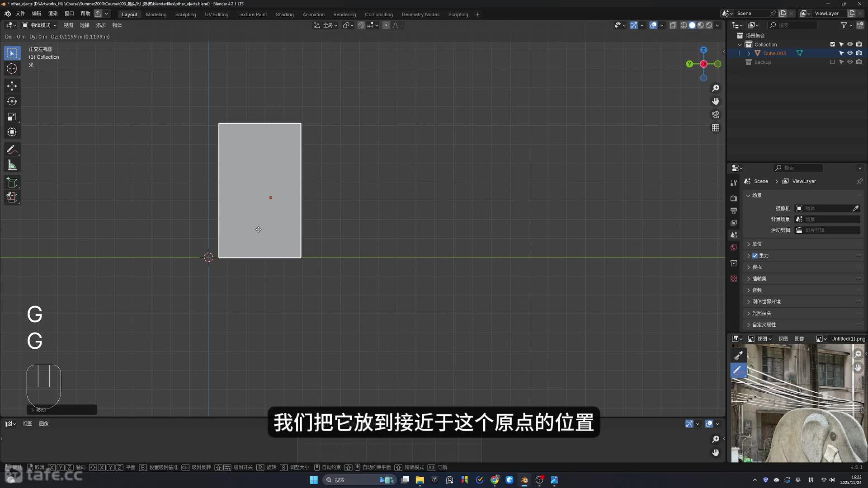The height and width of the screenshot is (488, 868).
Task: Open the 编辑 edit menu
Action: coord(37,14)
